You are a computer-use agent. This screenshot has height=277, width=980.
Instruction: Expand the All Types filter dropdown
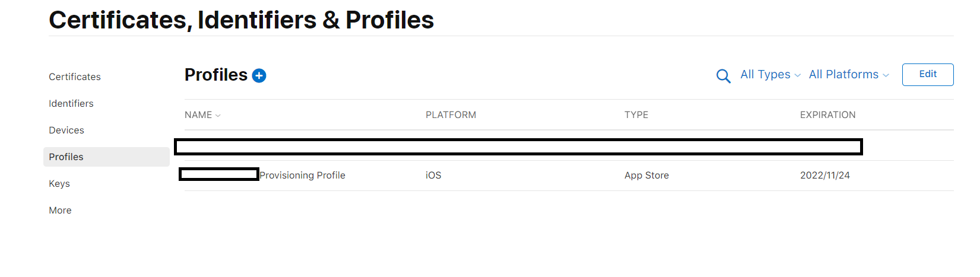pos(770,75)
